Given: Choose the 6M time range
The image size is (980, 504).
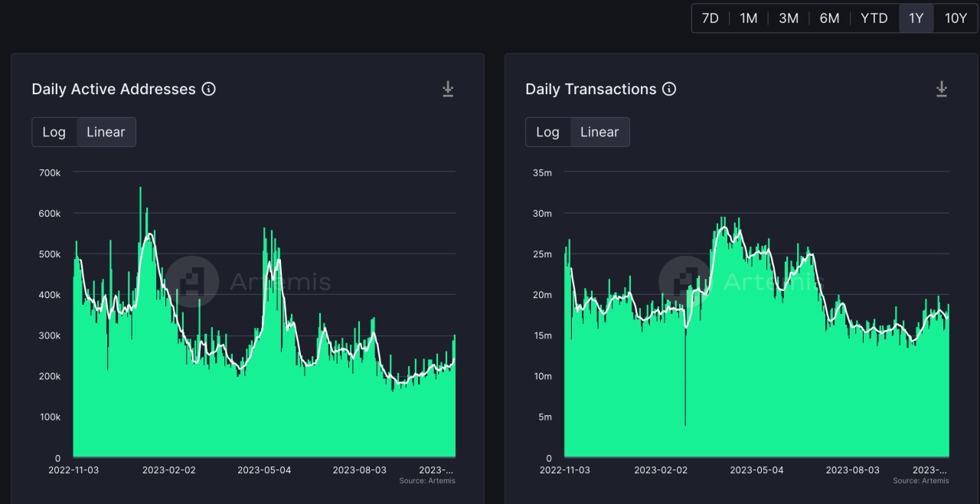Looking at the screenshot, I should coord(829,18).
